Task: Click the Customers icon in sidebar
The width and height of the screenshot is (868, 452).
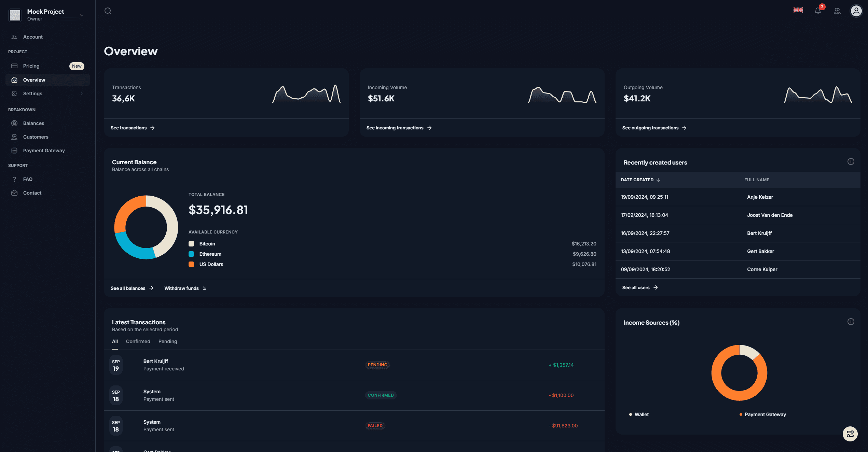Action: tap(14, 137)
